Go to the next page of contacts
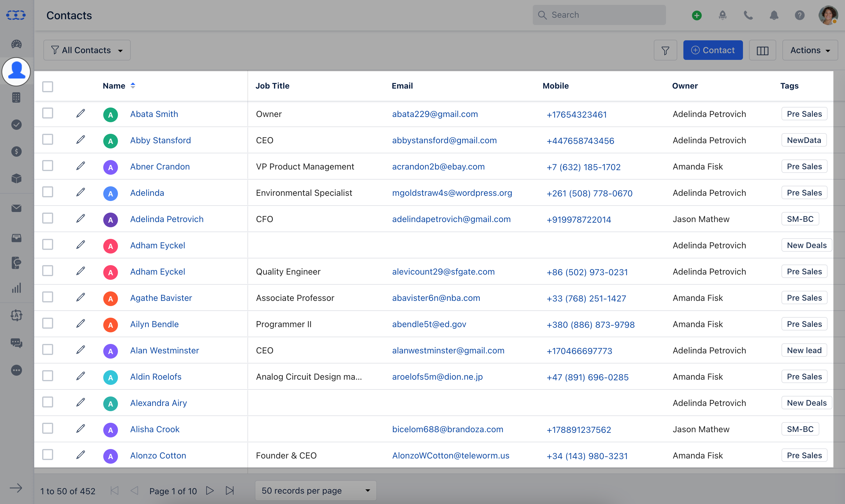Image resolution: width=845 pixels, height=504 pixels. pyautogui.click(x=210, y=491)
